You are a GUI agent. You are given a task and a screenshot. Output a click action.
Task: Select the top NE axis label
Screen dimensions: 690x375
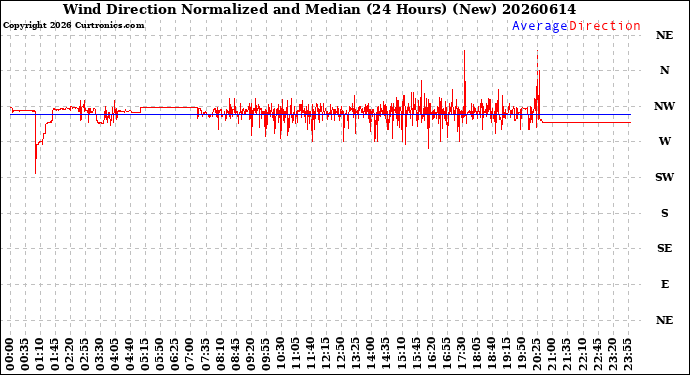tap(664, 35)
